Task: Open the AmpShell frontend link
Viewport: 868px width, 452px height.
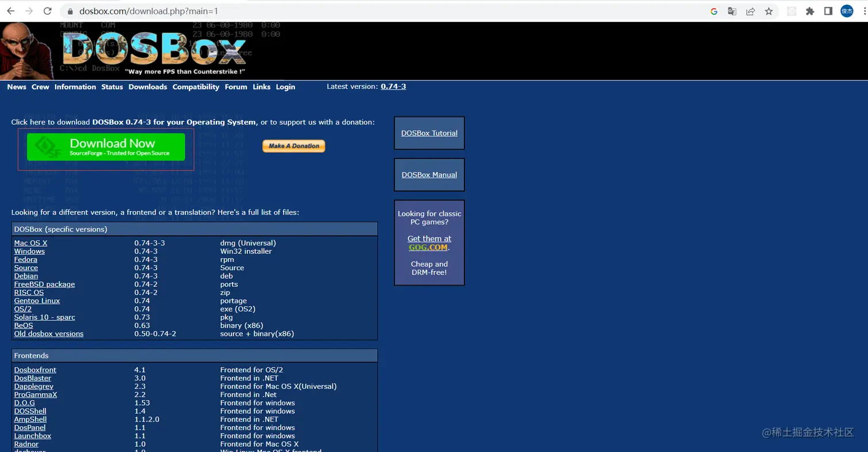Action: coord(30,419)
